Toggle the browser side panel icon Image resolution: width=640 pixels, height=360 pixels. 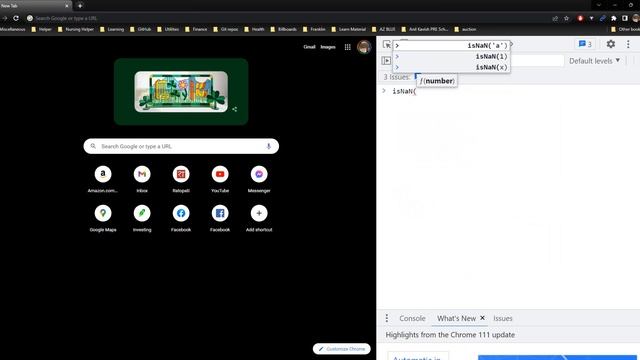pos(624,18)
